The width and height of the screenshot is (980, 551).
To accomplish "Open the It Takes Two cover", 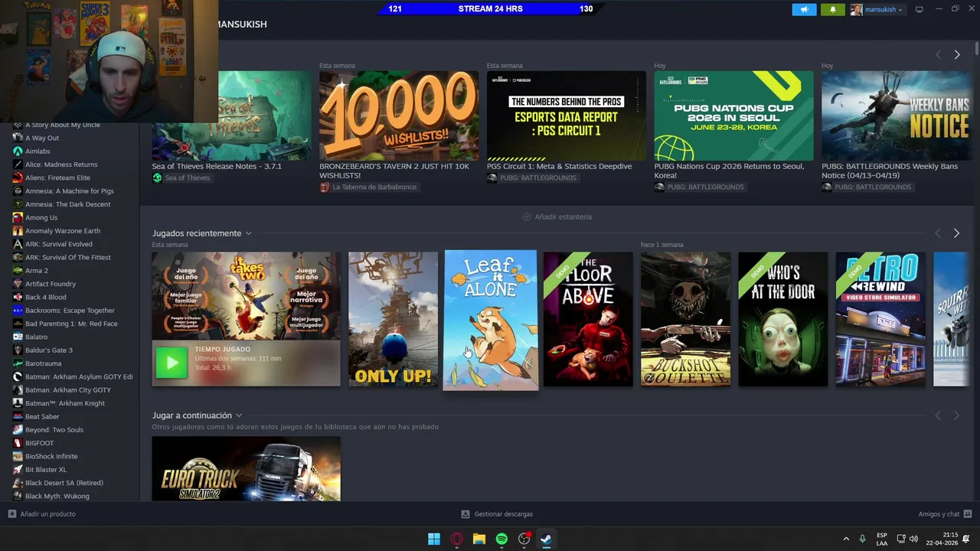I will point(246,296).
